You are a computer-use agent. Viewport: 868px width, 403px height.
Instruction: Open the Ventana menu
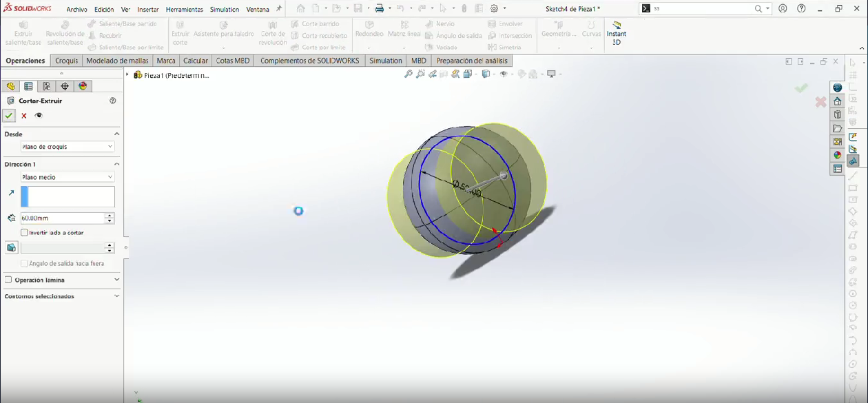[x=258, y=10]
